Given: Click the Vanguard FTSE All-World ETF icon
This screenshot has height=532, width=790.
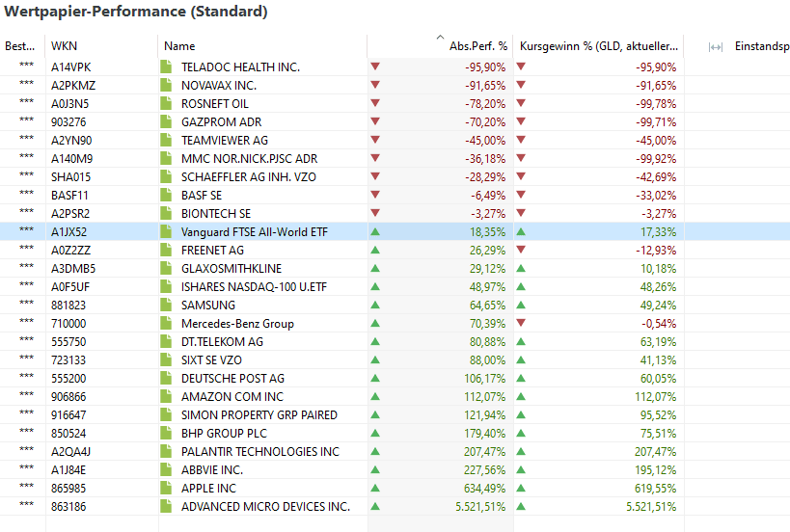Looking at the screenshot, I should pos(166,231).
